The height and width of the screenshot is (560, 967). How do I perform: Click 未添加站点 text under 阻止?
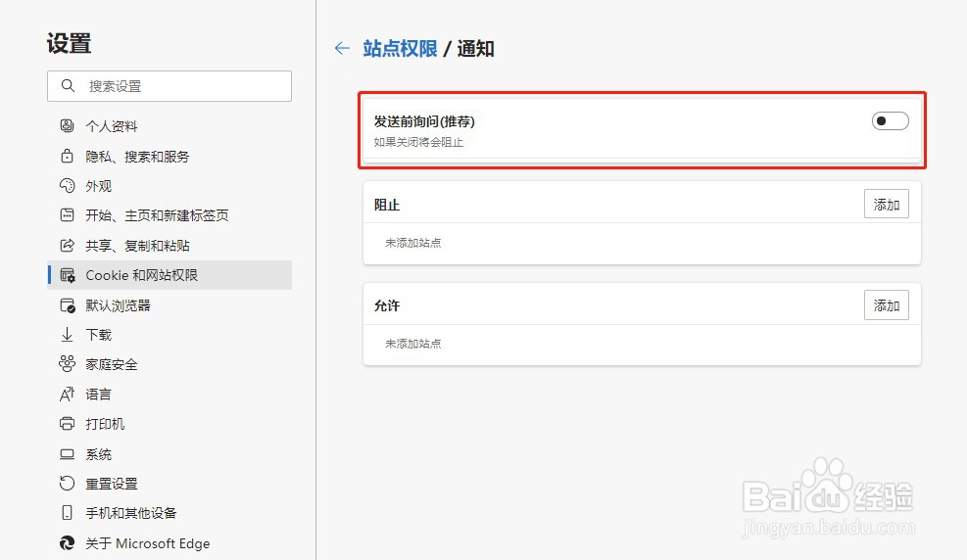click(x=413, y=243)
